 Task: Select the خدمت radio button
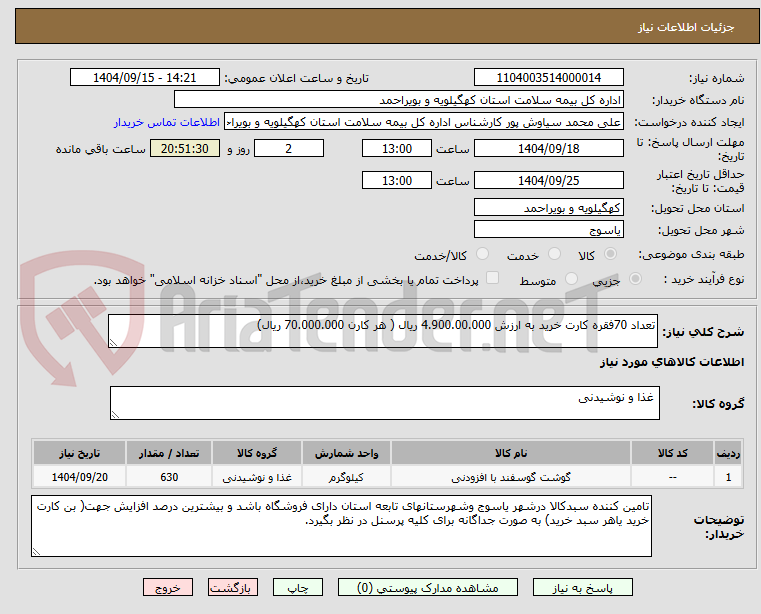click(554, 254)
